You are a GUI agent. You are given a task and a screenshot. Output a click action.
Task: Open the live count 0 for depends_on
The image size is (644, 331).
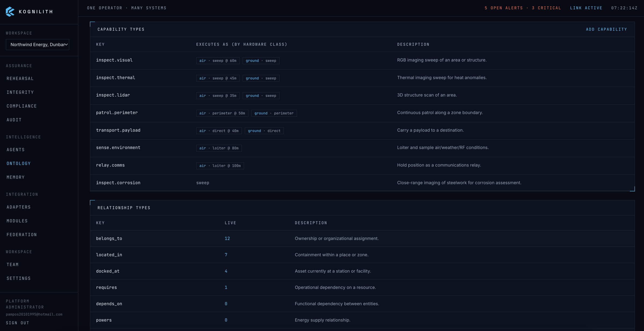click(226, 304)
